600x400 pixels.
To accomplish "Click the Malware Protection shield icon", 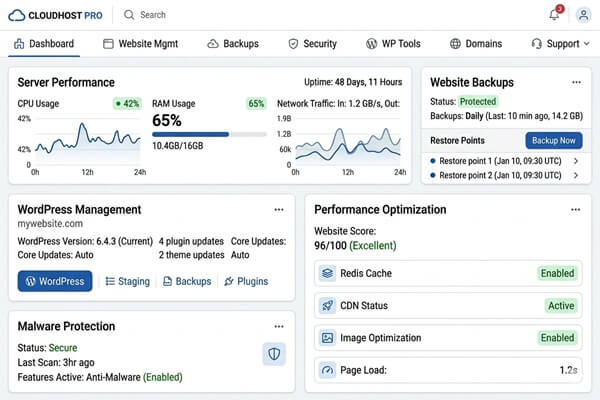I will tap(274, 354).
